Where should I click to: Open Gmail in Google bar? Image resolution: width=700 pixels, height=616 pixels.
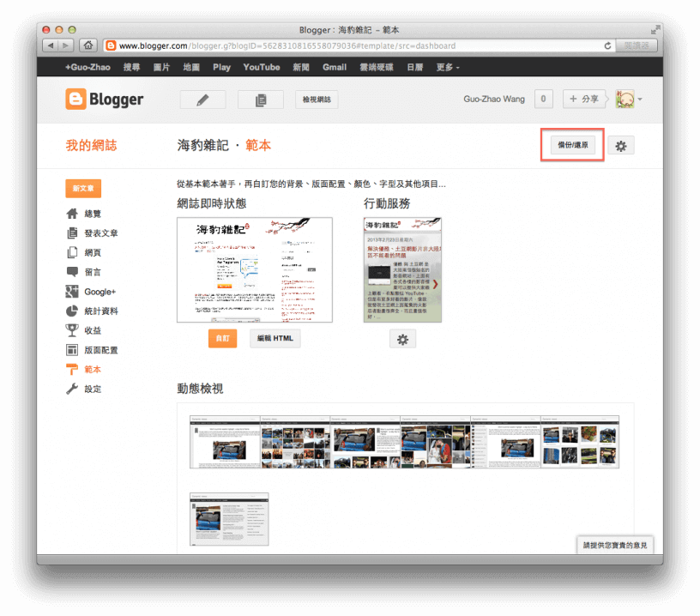[x=335, y=67]
